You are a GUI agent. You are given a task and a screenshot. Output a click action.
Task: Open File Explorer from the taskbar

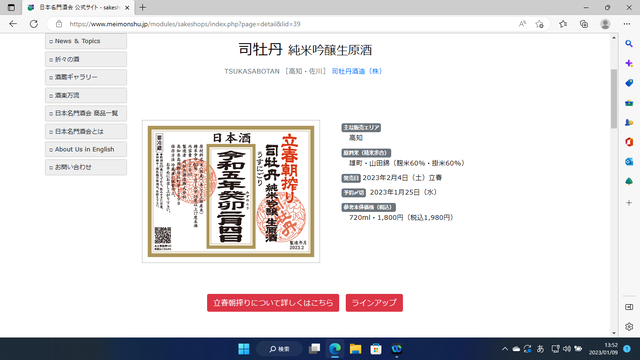click(356, 349)
